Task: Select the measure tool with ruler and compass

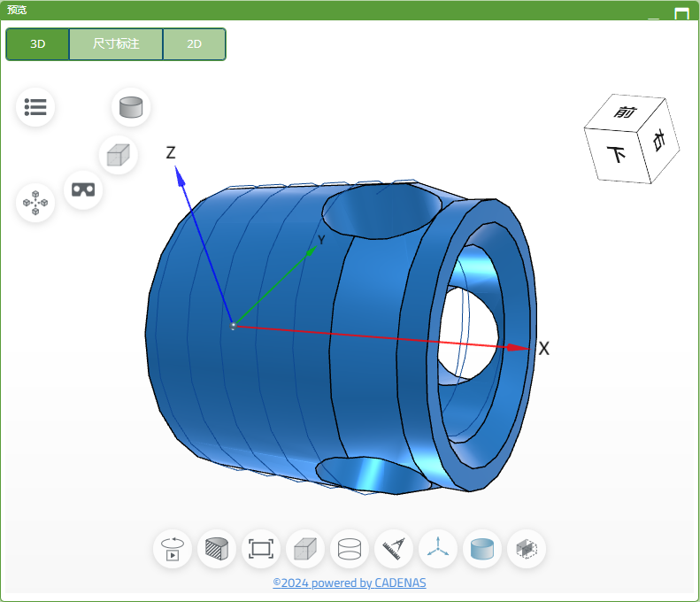Action: 394,549
